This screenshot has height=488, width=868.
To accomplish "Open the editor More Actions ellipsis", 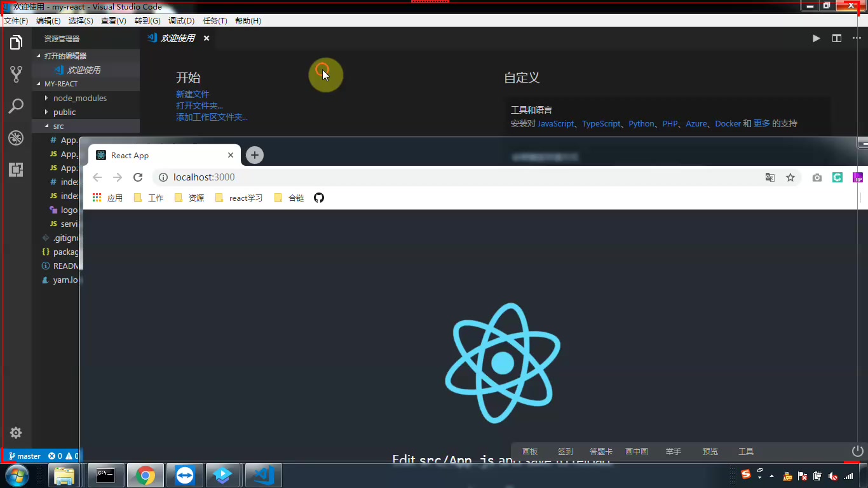I will pos(857,38).
